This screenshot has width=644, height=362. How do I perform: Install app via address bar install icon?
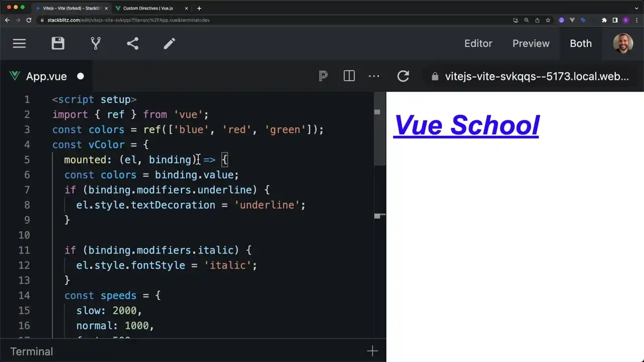516,20
